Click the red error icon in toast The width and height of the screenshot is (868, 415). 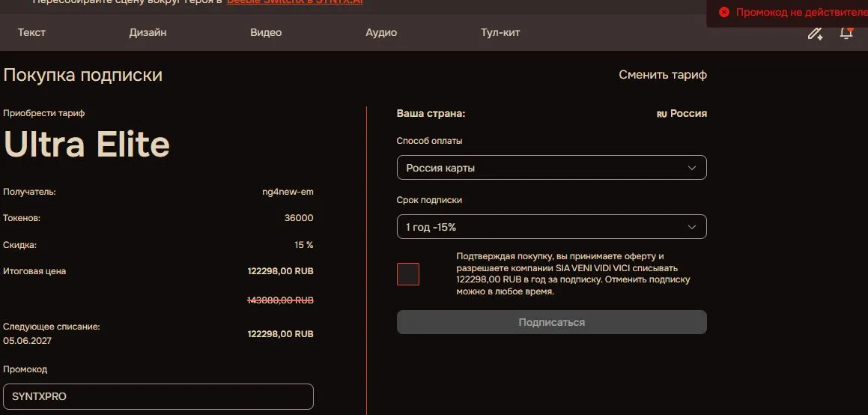(x=723, y=12)
